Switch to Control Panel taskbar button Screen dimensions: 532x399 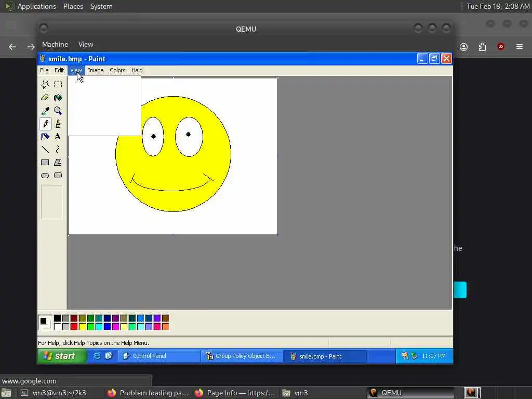click(x=158, y=356)
